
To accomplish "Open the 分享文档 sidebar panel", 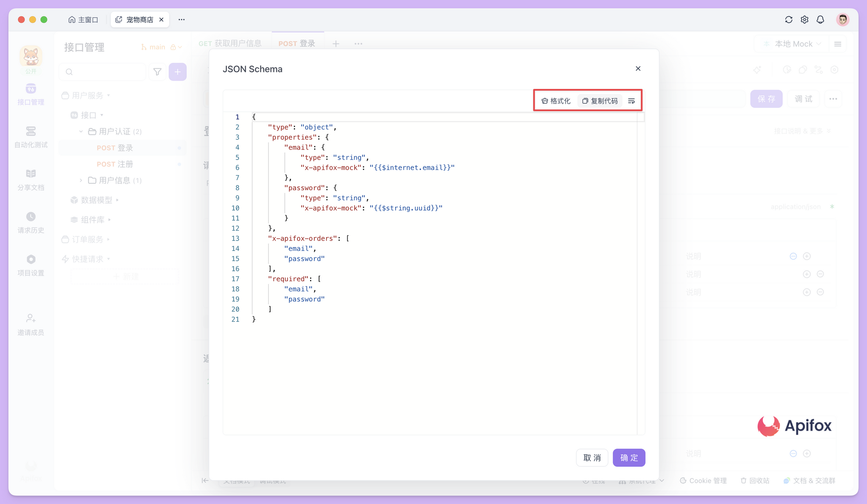I will click(30, 179).
